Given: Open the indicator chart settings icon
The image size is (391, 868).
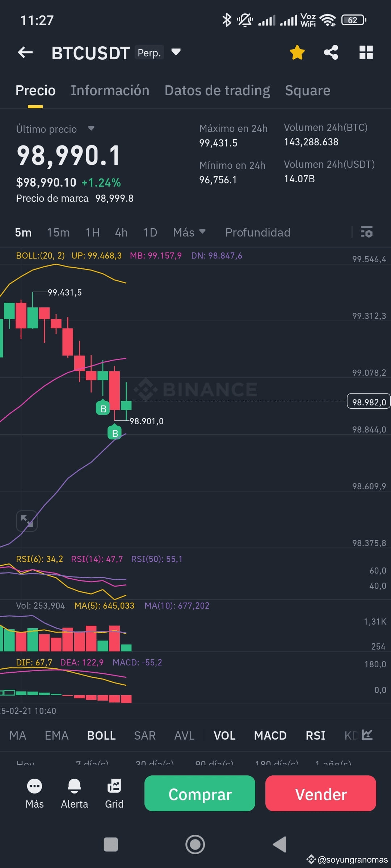Looking at the screenshot, I should (x=367, y=735).
